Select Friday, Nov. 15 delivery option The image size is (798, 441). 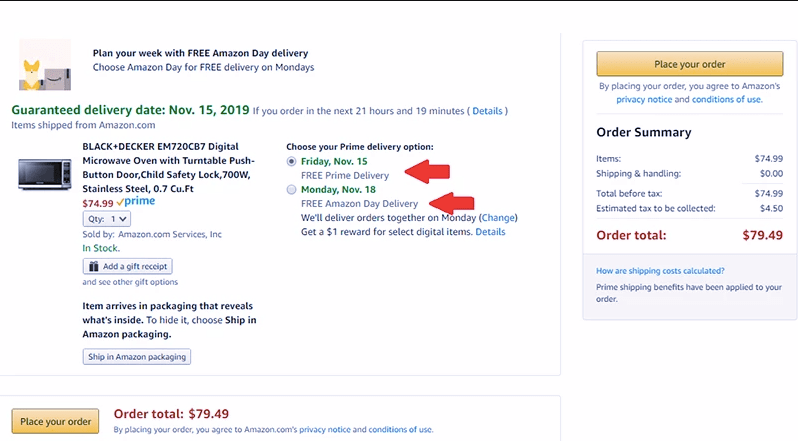(292, 161)
